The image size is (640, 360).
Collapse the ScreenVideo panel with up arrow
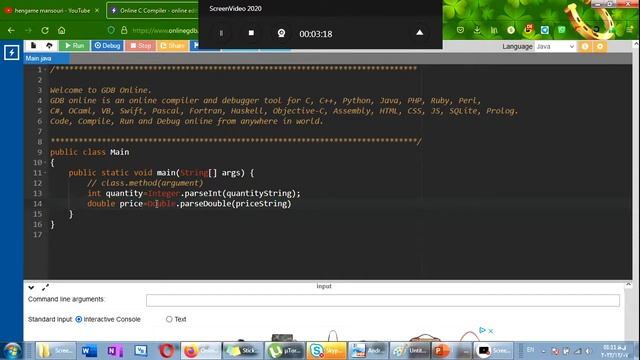click(419, 32)
